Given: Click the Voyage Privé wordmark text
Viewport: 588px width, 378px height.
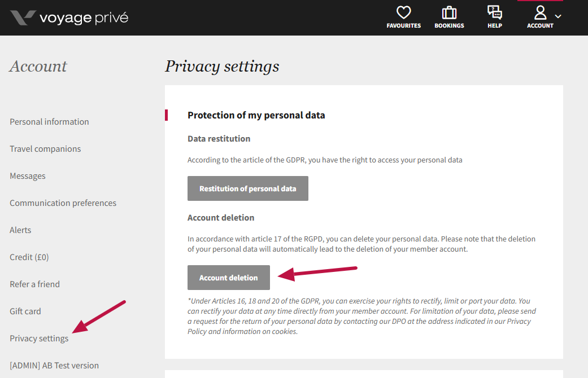Looking at the screenshot, I should (x=84, y=18).
